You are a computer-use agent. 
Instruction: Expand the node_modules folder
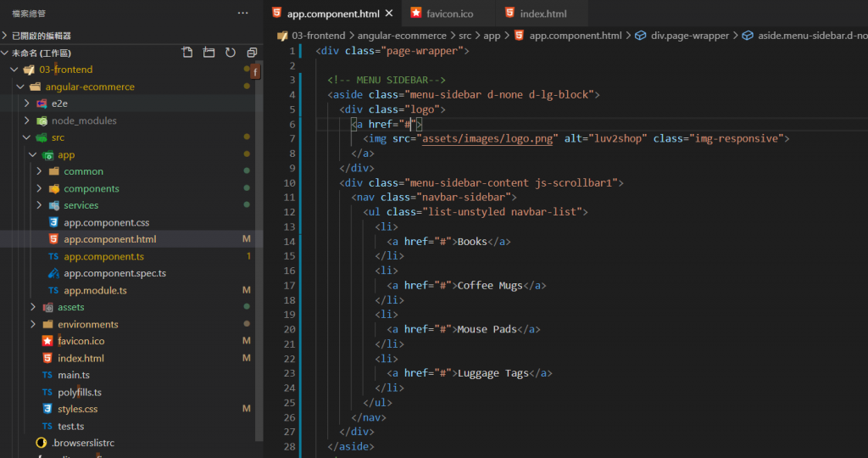pyautogui.click(x=26, y=120)
